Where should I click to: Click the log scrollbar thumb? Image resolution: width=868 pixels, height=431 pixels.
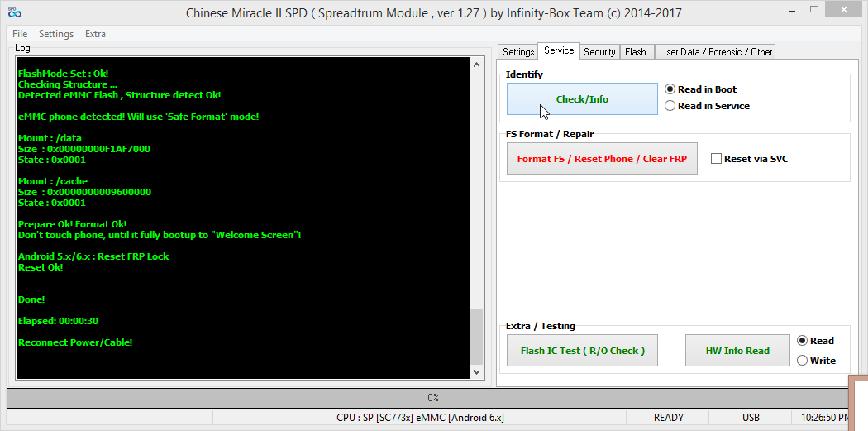click(477, 336)
